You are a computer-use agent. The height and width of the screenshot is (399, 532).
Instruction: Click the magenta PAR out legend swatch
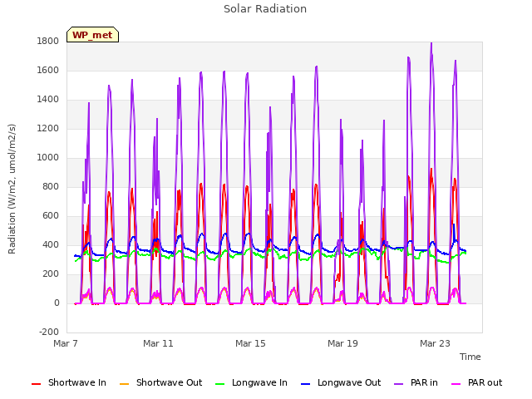[x=456, y=384]
